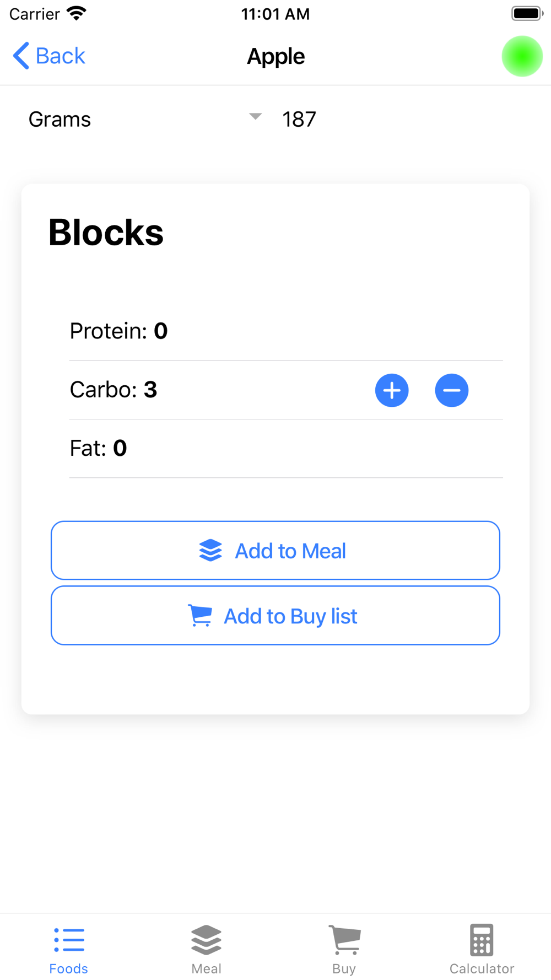The height and width of the screenshot is (980, 551).
Task: Tap the Wi-Fi status bar icon
Action: pos(77,13)
